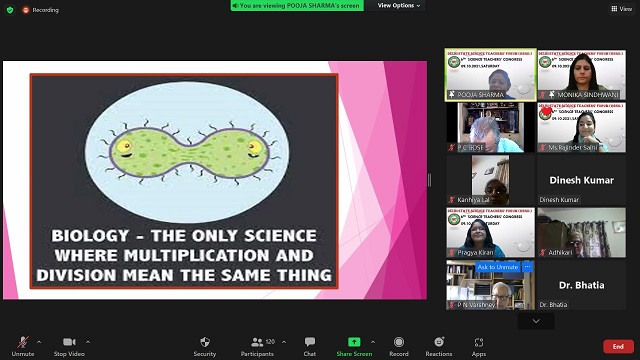
Task: Click the green Share Screen icon
Action: pos(354,342)
